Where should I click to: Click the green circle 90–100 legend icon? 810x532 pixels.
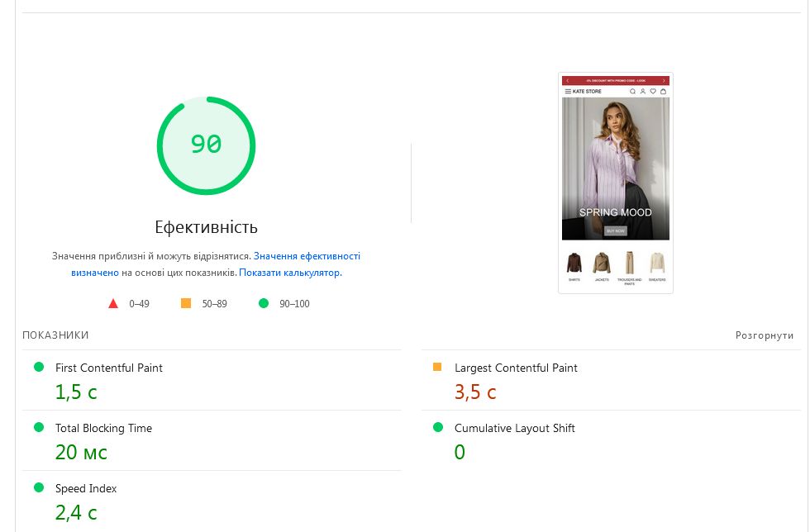[264, 303]
